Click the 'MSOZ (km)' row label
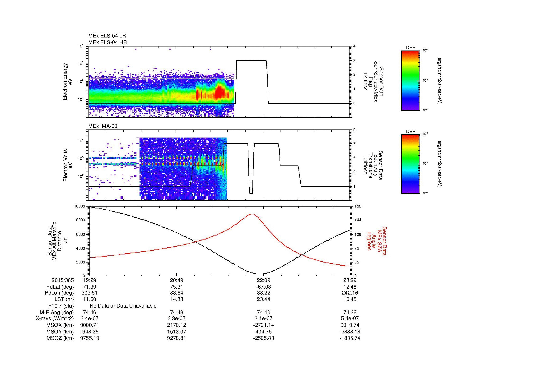The width and height of the screenshot is (555, 392). [x=60, y=338]
